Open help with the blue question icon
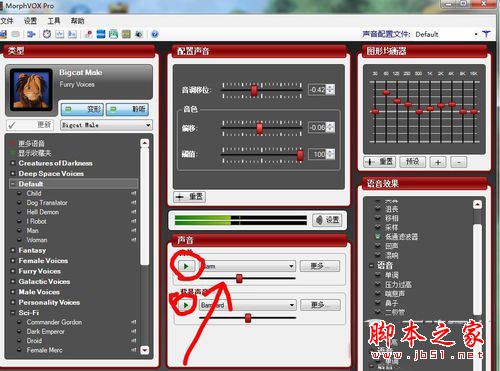The width and height of the screenshot is (500, 371). pyautogui.click(x=155, y=34)
